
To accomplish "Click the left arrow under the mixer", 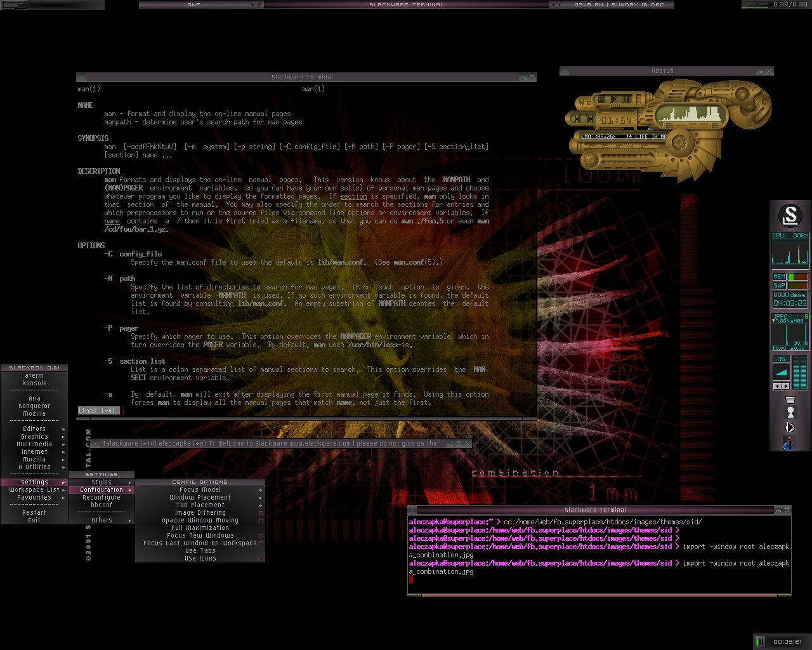I will 776,386.
